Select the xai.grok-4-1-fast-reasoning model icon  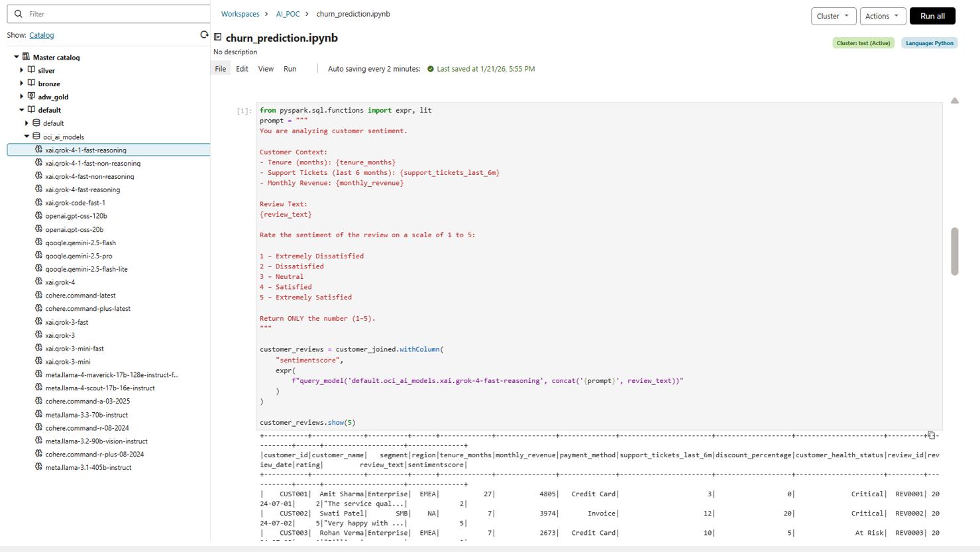(x=38, y=150)
